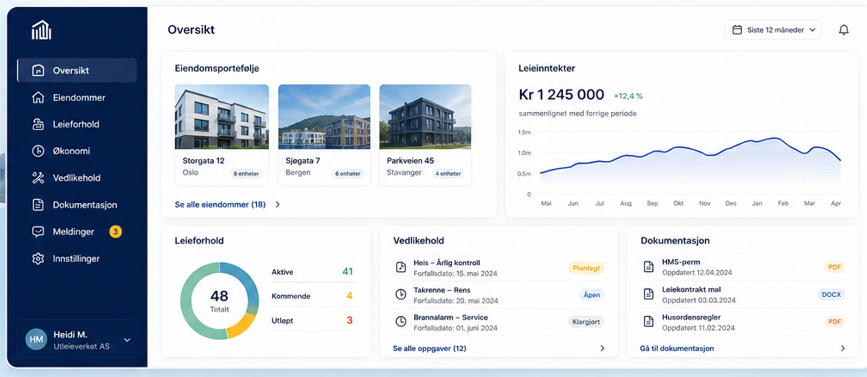The width and height of the screenshot is (867, 377).
Task: Click the icon beside Heis – Årlig kontroll
Action: (x=401, y=267)
